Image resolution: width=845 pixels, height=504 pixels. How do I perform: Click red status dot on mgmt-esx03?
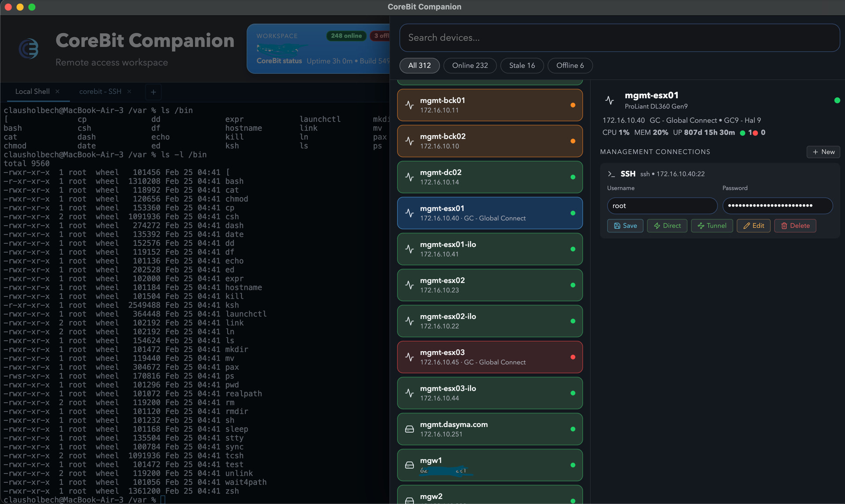pyautogui.click(x=573, y=357)
